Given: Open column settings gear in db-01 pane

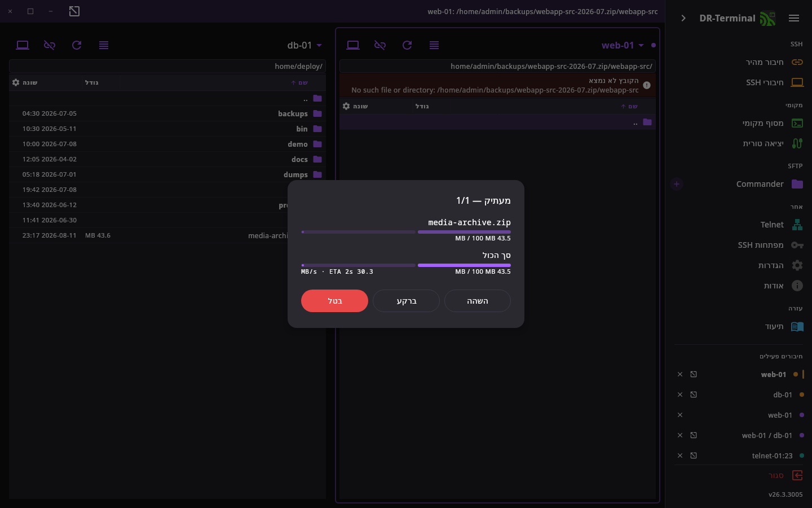Looking at the screenshot, I should click(16, 82).
